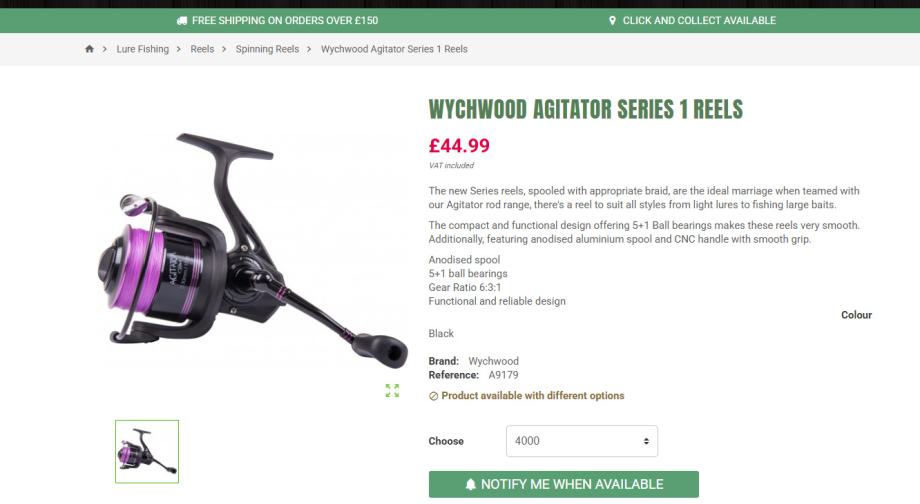
Task: Select the Black colour option
Action: 441,333
